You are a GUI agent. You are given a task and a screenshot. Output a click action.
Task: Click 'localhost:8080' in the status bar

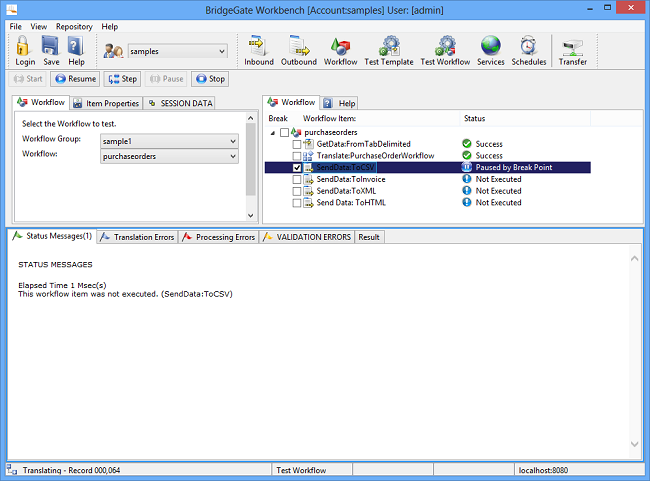coord(543,470)
